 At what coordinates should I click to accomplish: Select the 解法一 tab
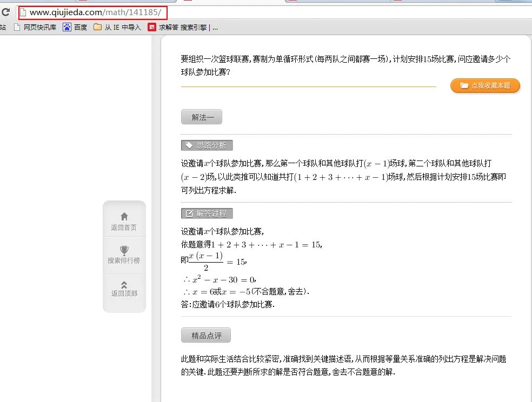click(201, 117)
